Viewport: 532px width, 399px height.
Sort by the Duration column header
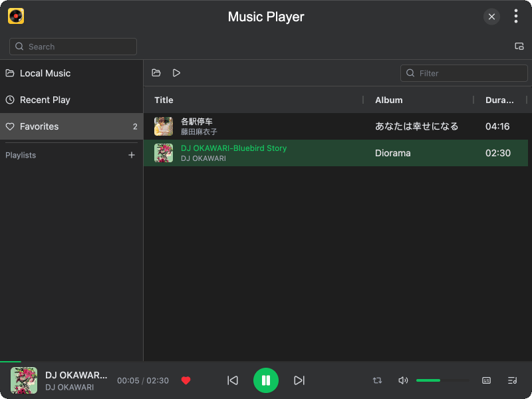499,100
